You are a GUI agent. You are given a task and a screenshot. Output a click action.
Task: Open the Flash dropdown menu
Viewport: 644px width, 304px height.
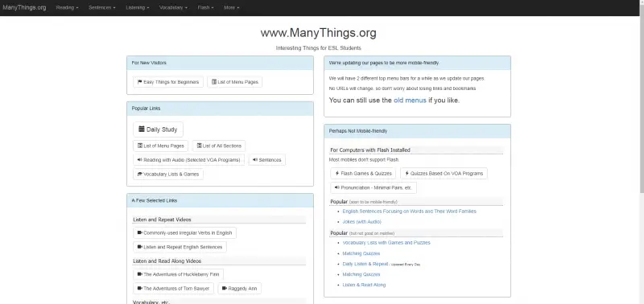click(205, 8)
